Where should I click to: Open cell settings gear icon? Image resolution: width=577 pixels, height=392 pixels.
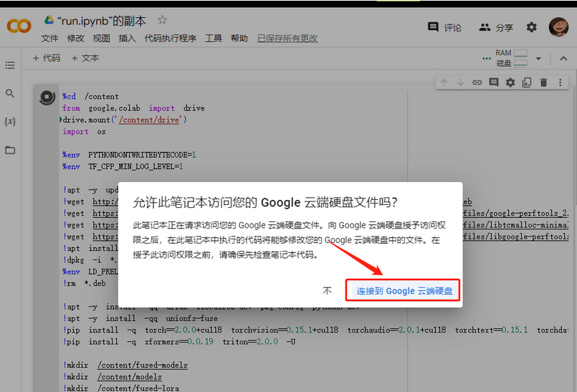point(510,82)
